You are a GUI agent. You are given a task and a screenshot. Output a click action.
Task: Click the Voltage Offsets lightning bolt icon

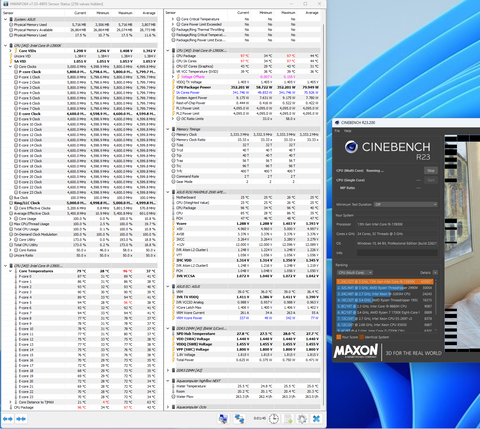(178, 77)
